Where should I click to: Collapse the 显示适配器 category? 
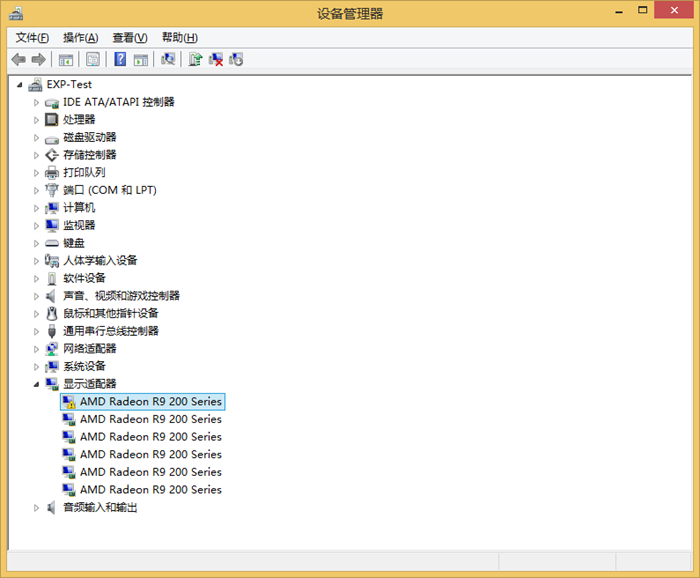[37, 384]
